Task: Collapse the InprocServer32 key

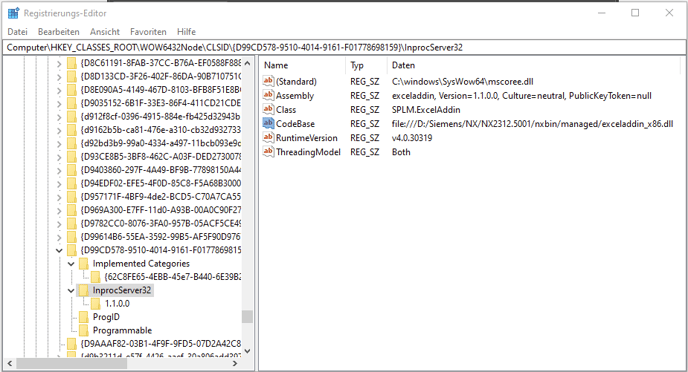Action: pos(71,290)
